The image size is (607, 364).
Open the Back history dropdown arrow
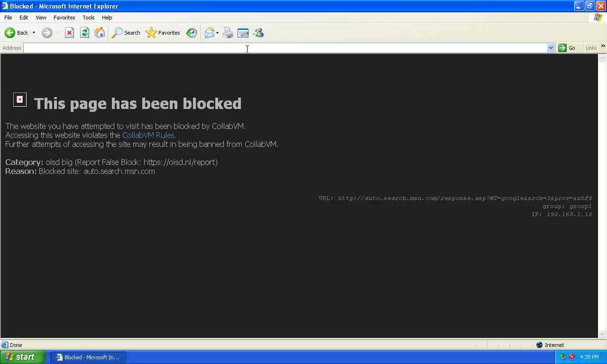34,33
